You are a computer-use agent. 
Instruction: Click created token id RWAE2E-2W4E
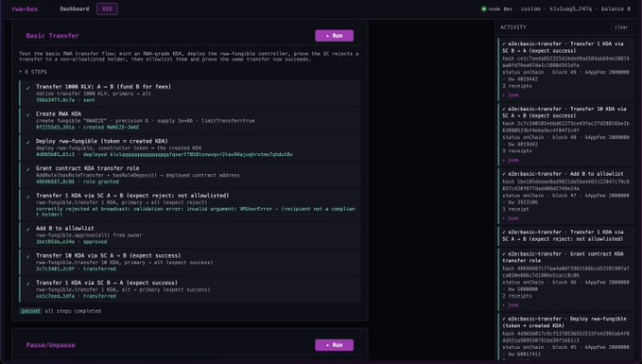click(x=123, y=128)
